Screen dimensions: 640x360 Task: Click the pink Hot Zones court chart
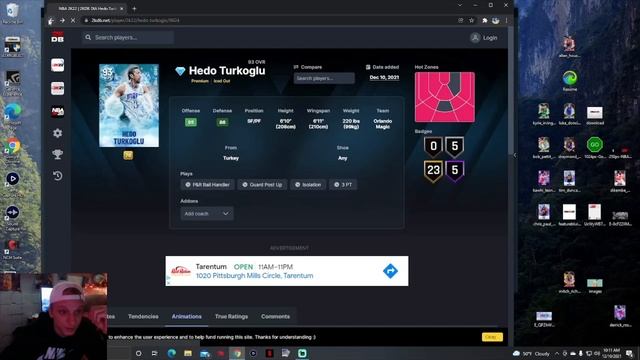pyautogui.click(x=444, y=97)
